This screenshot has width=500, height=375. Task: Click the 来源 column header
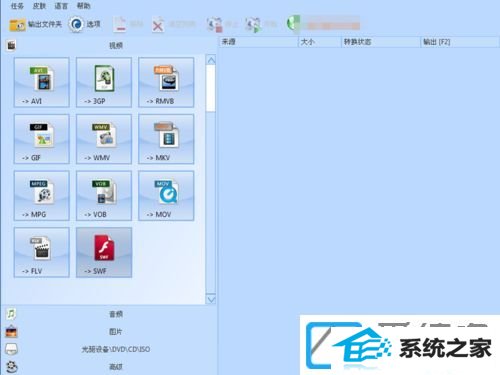pos(259,42)
